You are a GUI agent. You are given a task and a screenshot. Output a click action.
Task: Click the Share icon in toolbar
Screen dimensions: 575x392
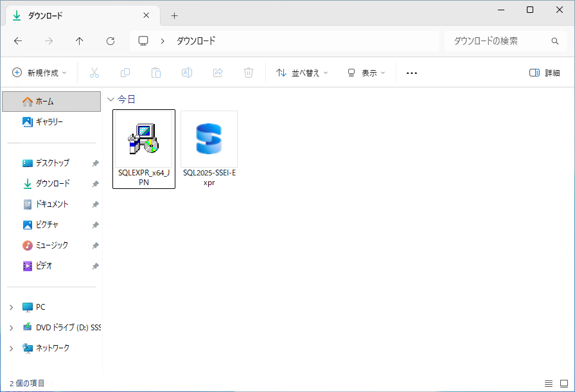pos(218,73)
